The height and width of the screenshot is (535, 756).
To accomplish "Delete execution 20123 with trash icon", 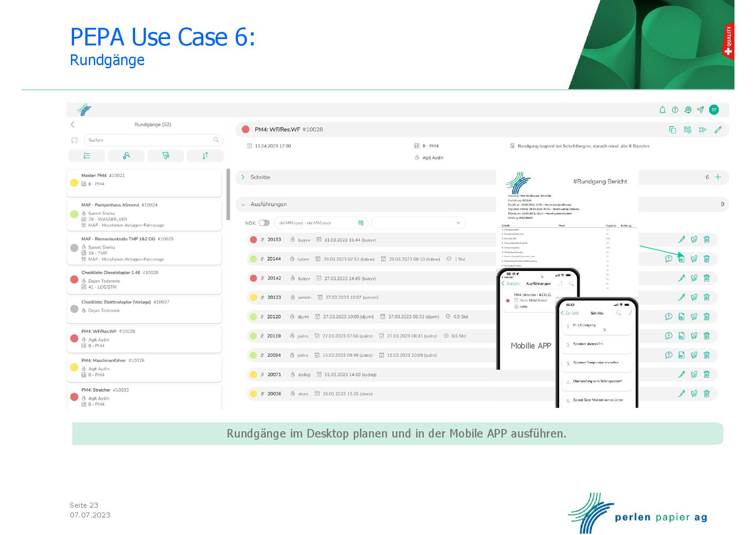I will (x=707, y=297).
